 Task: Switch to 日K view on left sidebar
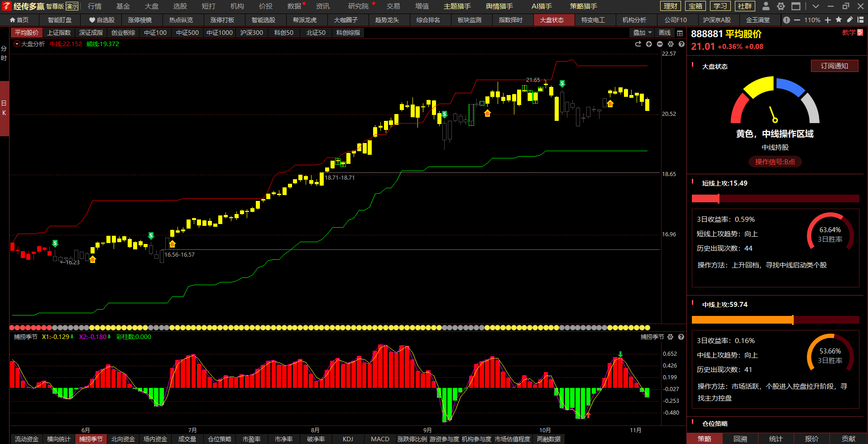[4, 108]
